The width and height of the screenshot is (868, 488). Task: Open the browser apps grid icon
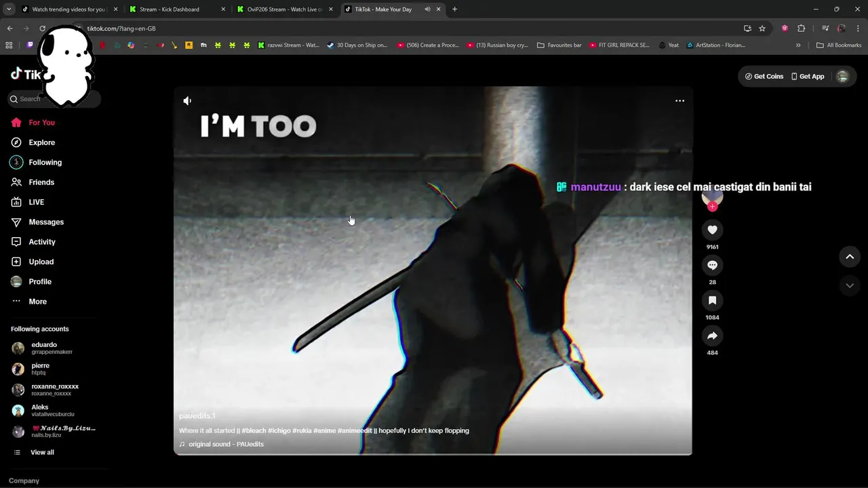click(x=9, y=45)
